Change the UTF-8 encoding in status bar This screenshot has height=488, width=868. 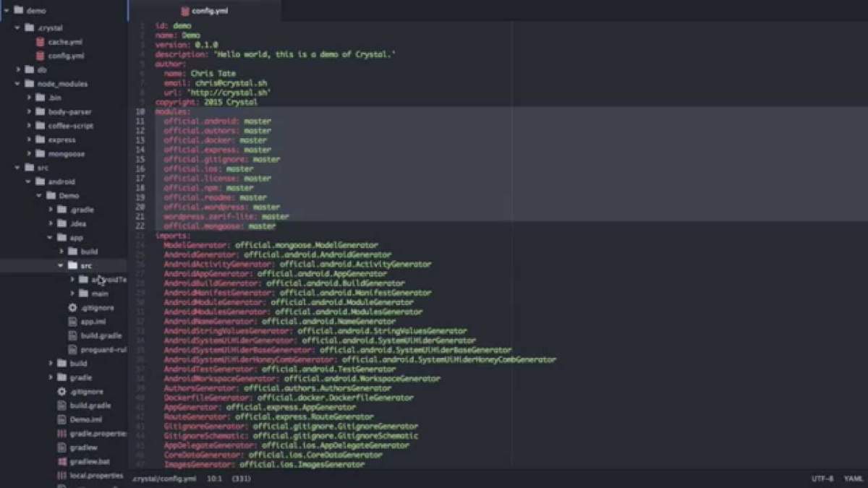822,479
